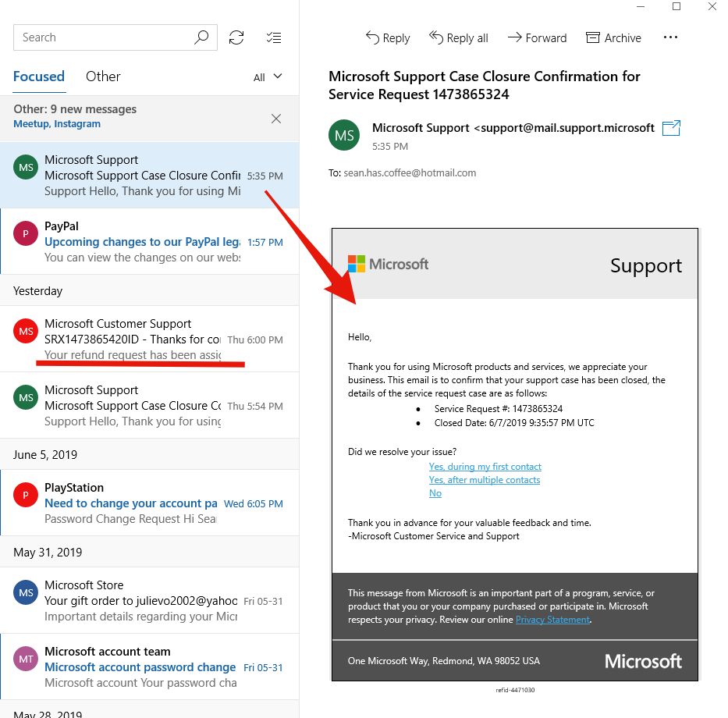Click the large MS avatar in message header

click(x=344, y=135)
